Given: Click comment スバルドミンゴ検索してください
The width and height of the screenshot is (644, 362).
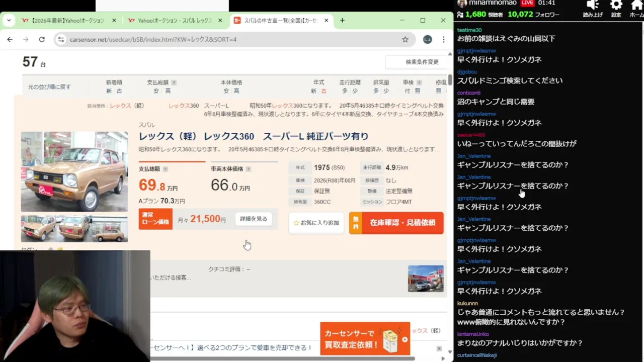Looking at the screenshot, I should tap(510, 80).
